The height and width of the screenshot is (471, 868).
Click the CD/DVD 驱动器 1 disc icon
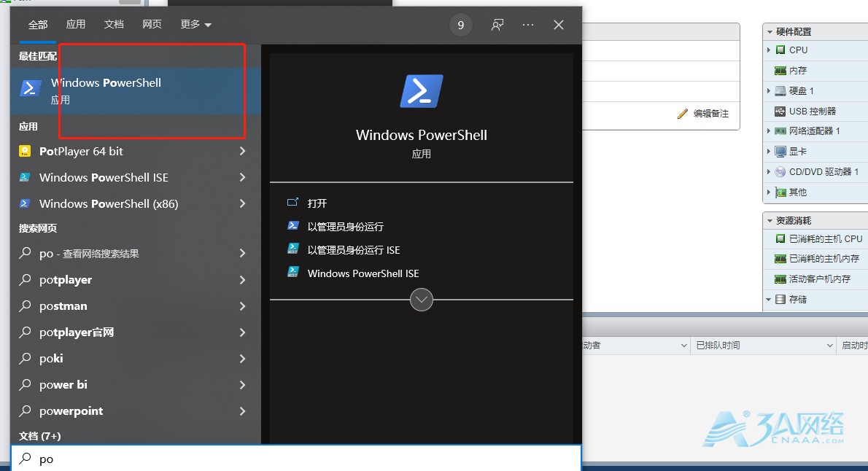780,171
